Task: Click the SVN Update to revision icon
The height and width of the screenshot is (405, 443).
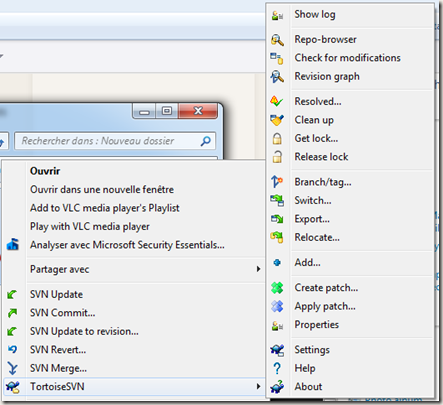Action: (x=12, y=331)
